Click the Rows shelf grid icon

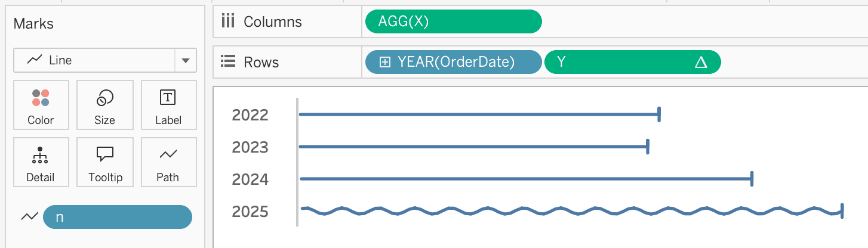click(227, 62)
